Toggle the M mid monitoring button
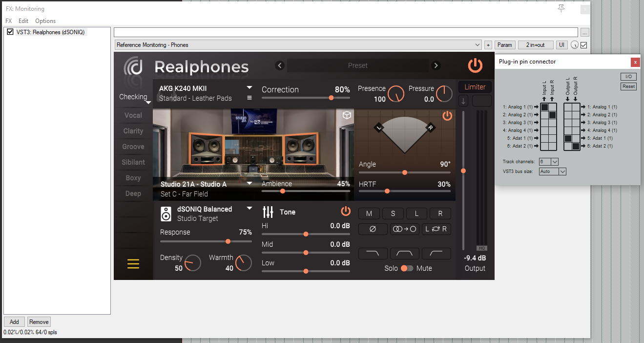Image resolution: width=644 pixels, height=343 pixels. point(369,214)
